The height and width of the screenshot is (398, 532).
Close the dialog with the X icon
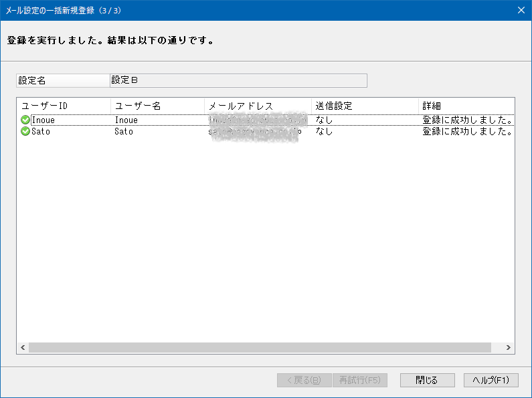[x=521, y=10]
